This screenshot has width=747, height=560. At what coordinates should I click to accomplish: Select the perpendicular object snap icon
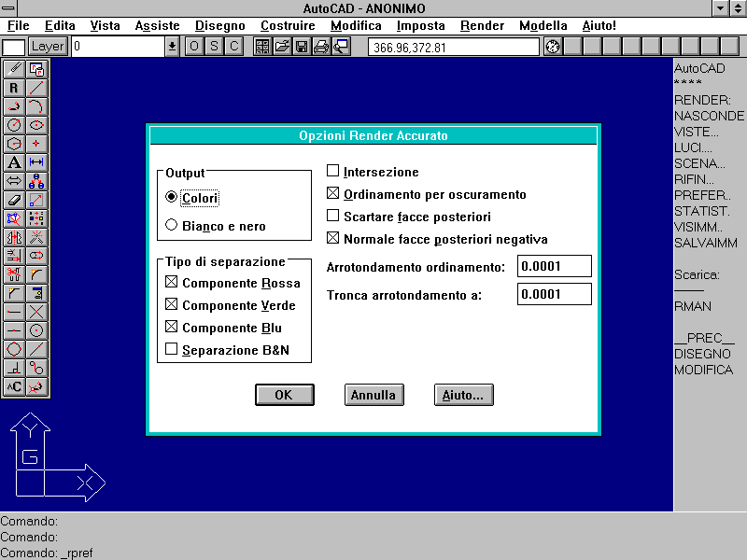click(x=14, y=368)
